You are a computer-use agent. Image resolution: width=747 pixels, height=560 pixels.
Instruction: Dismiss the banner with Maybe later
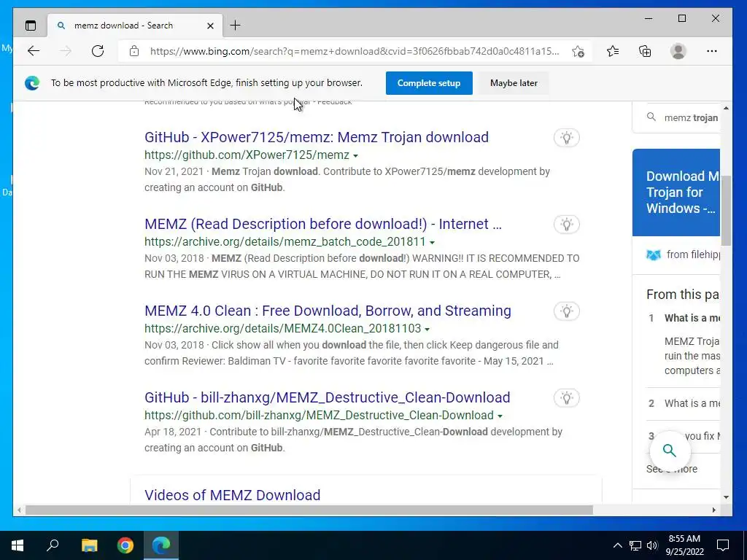514,83
